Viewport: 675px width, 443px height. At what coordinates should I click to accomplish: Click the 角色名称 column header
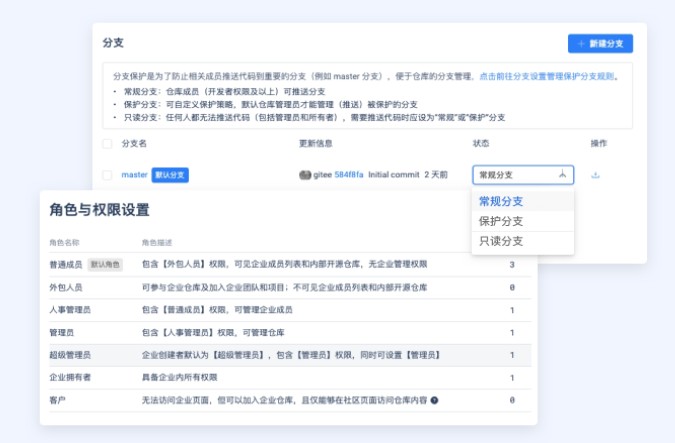(64, 243)
